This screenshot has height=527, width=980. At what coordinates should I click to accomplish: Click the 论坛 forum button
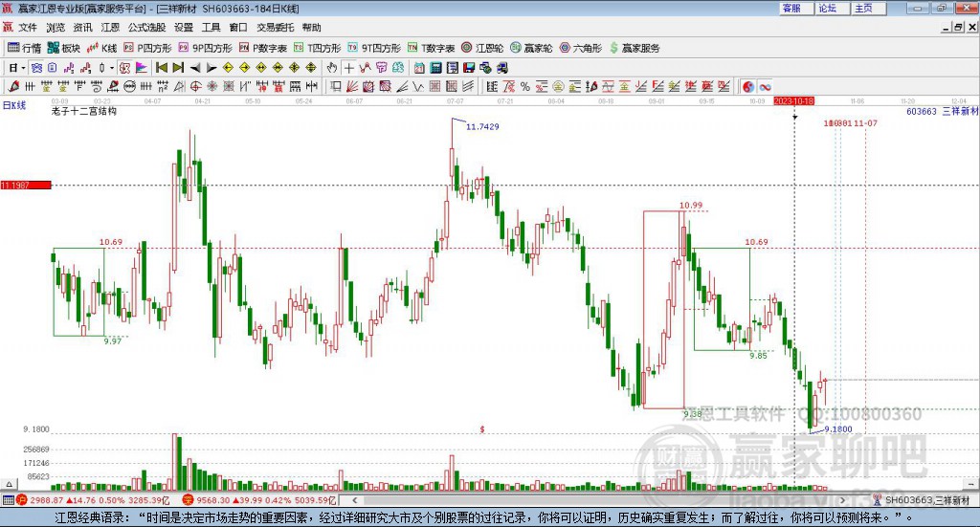click(832, 8)
